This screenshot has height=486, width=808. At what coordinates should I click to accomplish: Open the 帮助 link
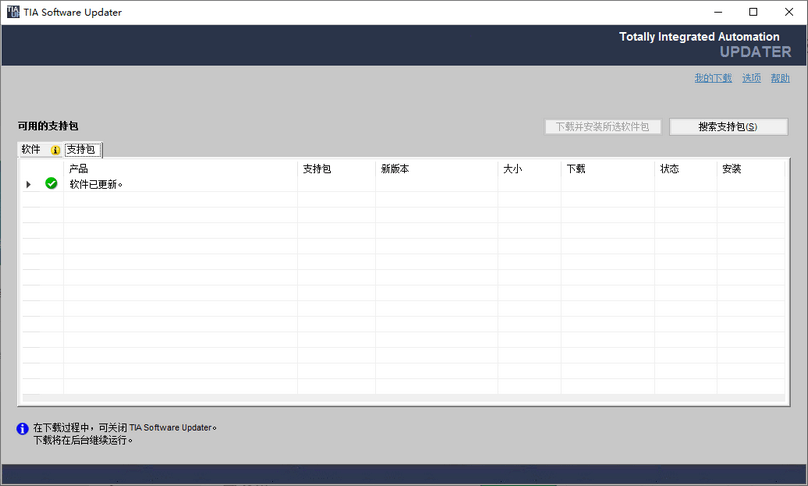[780, 78]
